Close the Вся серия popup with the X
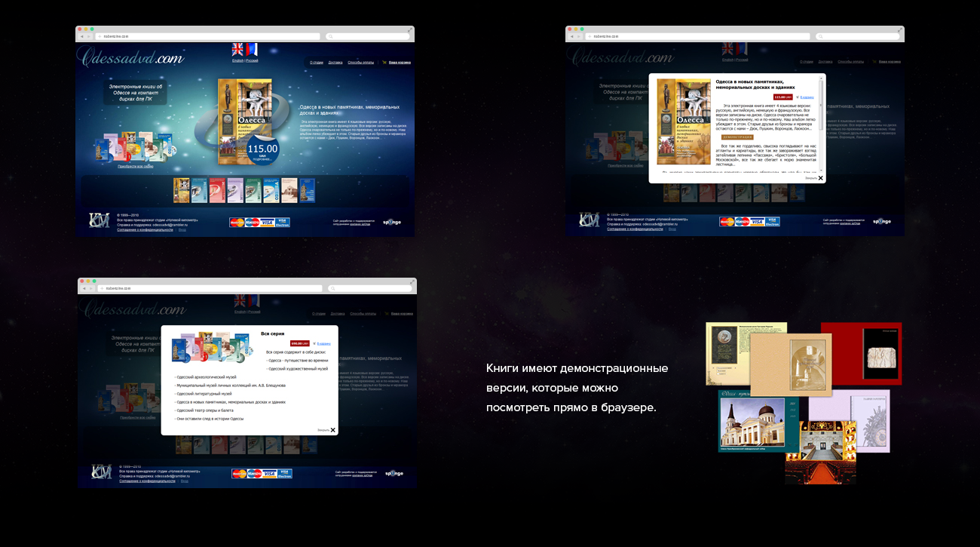 pyautogui.click(x=333, y=430)
